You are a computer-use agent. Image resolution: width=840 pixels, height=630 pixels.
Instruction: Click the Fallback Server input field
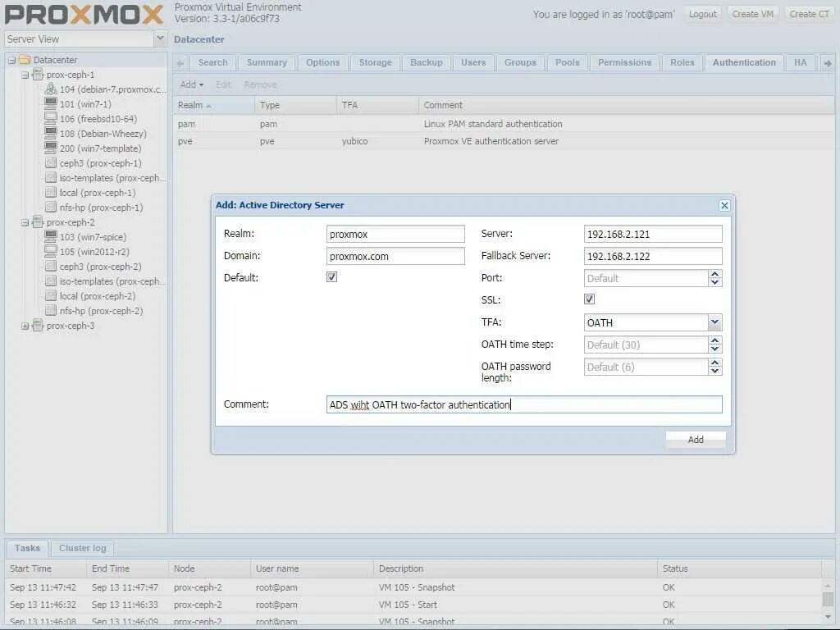[x=653, y=256]
